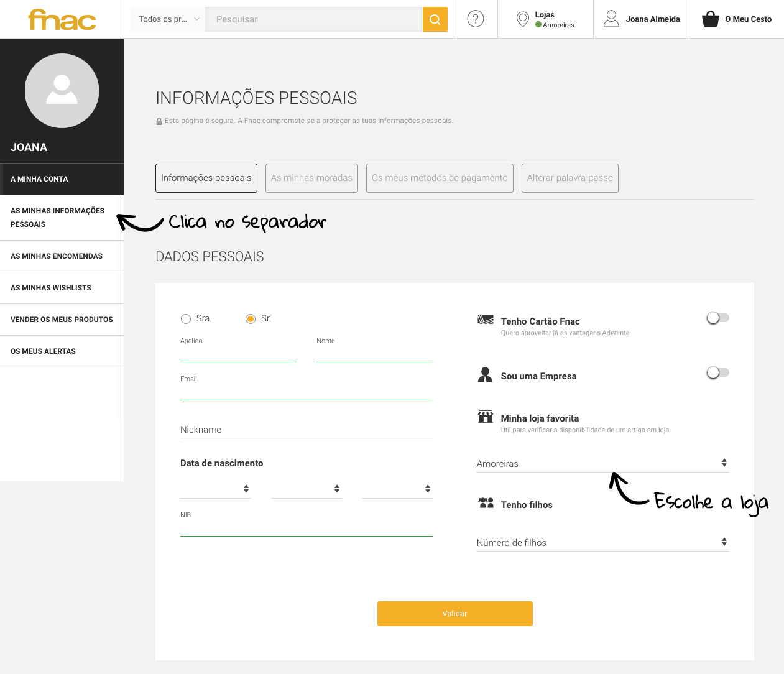Click the Email input field
Image resolution: width=784 pixels, height=674 pixels.
[x=307, y=392]
